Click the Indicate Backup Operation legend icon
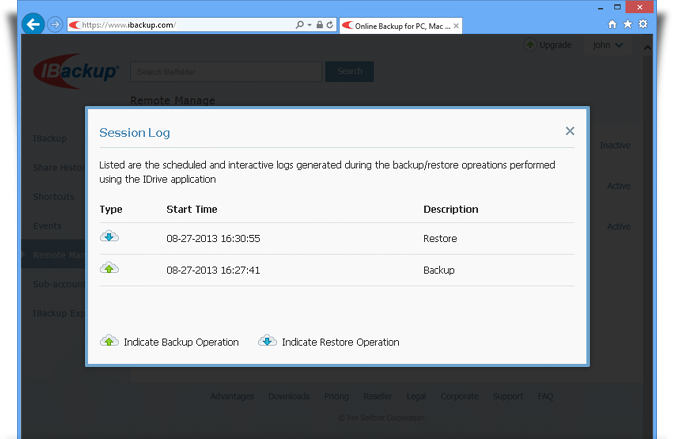The height and width of the screenshot is (439, 674). point(109,341)
